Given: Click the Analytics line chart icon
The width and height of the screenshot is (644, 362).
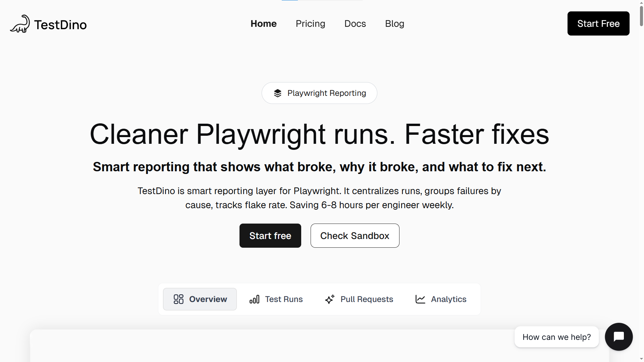Looking at the screenshot, I should pyautogui.click(x=420, y=299).
